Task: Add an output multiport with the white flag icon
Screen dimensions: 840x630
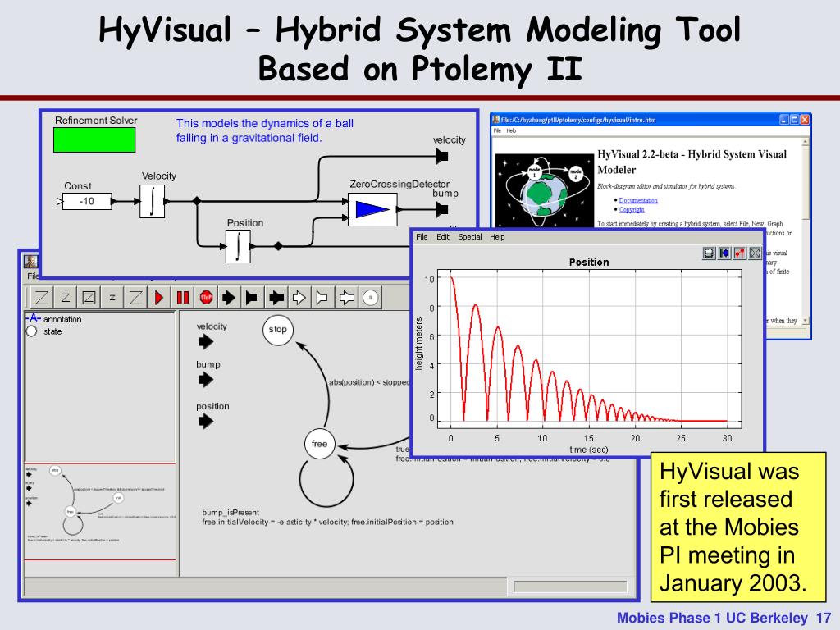Action: [x=323, y=297]
